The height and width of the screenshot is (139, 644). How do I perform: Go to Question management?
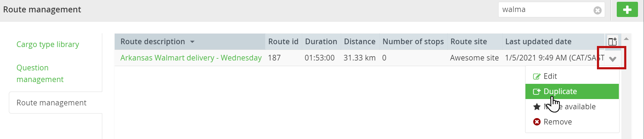pyautogui.click(x=40, y=74)
